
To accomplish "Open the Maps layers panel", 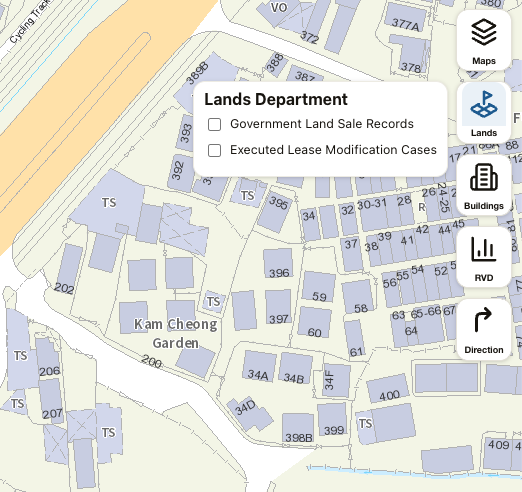I will coord(484,40).
